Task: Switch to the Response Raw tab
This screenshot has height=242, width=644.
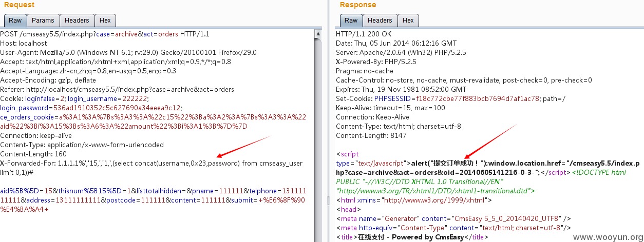Action: [x=351, y=21]
